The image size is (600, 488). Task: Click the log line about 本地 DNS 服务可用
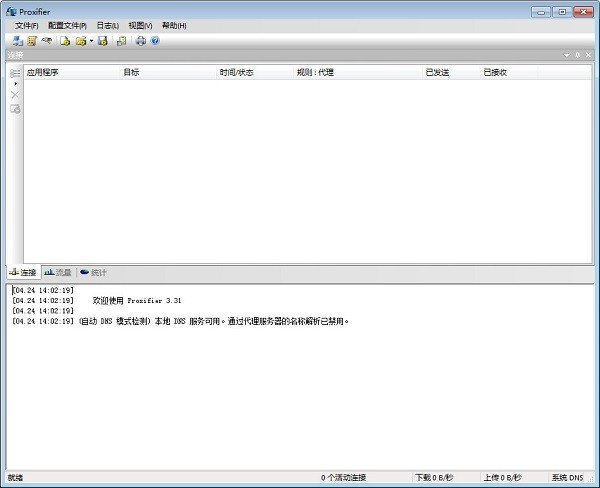click(181, 321)
